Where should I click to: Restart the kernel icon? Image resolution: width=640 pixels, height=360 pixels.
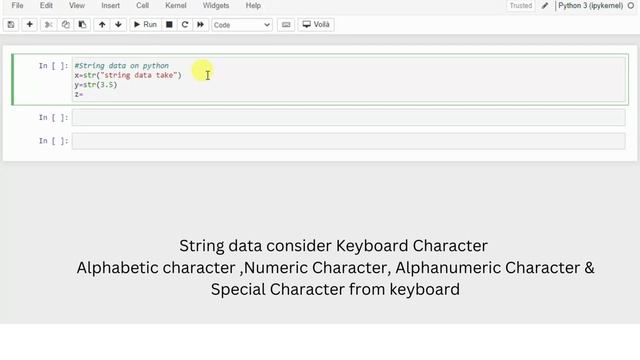point(185,25)
